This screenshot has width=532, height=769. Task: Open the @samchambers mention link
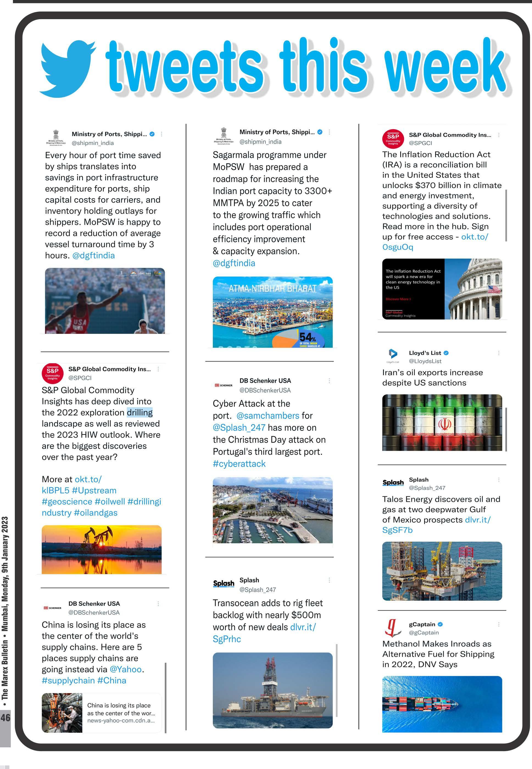[x=268, y=415]
